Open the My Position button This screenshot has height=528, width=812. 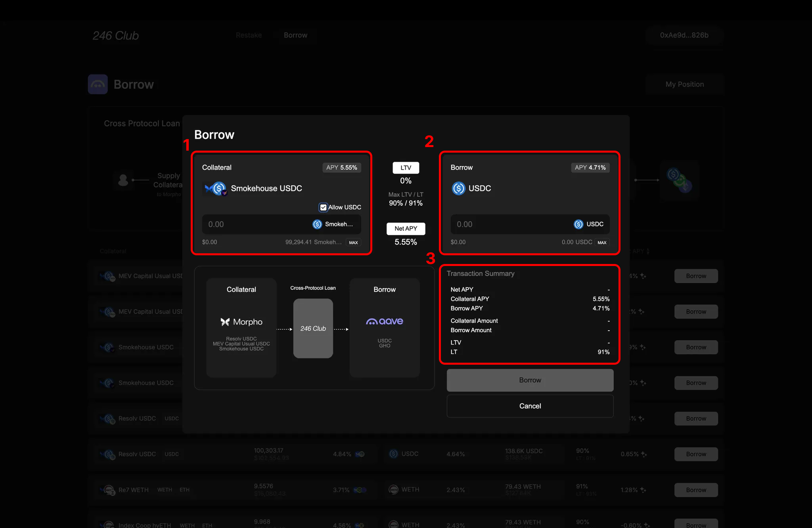click(x=684, y=84)
